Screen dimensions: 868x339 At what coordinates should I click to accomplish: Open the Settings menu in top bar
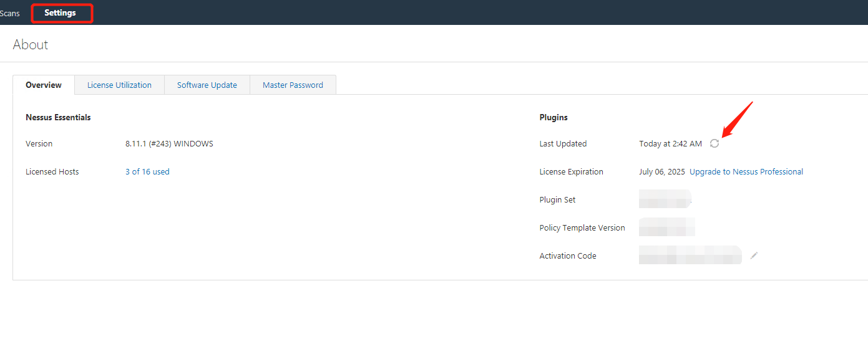pos(60,12)
